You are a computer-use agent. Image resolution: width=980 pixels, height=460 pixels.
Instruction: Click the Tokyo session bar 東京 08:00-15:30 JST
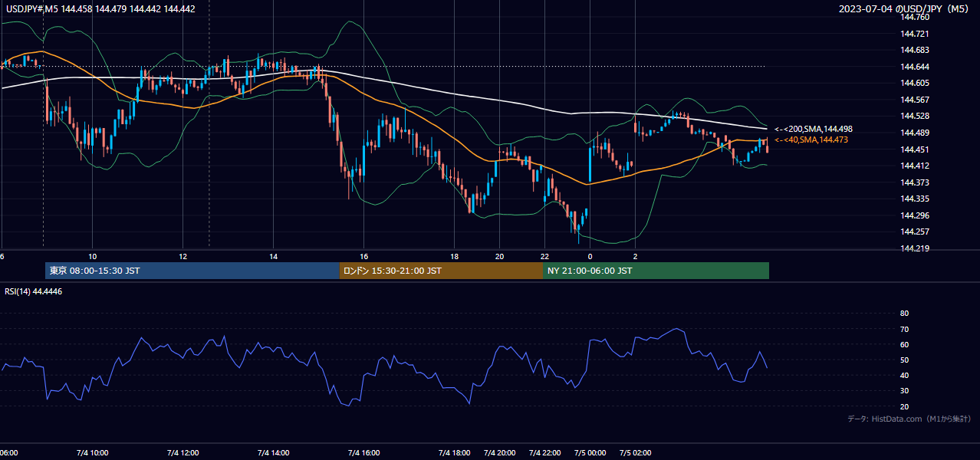tap(192, 271)
